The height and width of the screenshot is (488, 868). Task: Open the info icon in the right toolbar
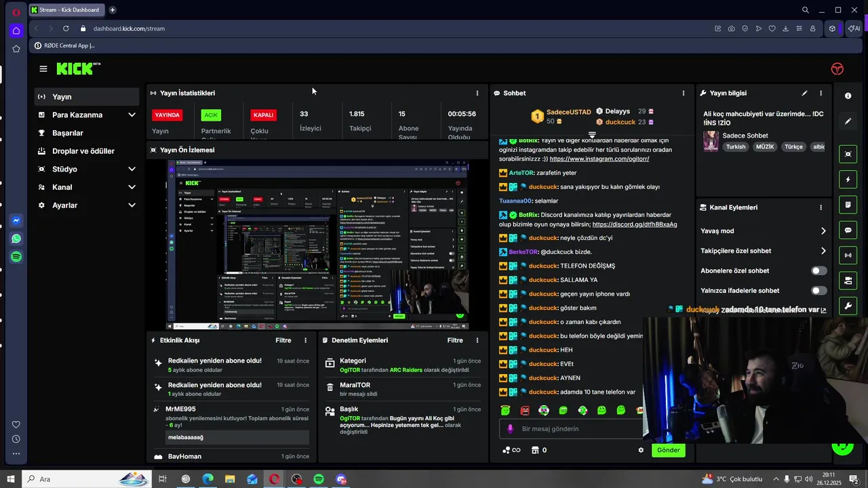click(x=848, y=96)
